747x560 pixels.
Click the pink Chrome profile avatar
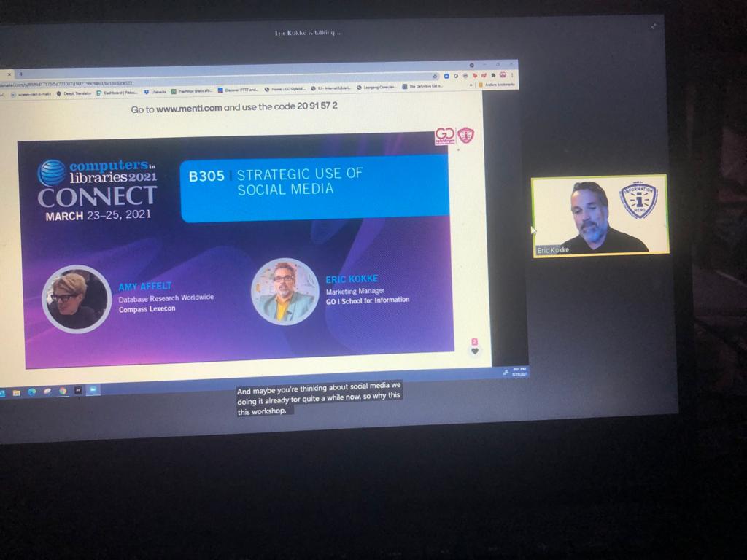click(503, 75)
